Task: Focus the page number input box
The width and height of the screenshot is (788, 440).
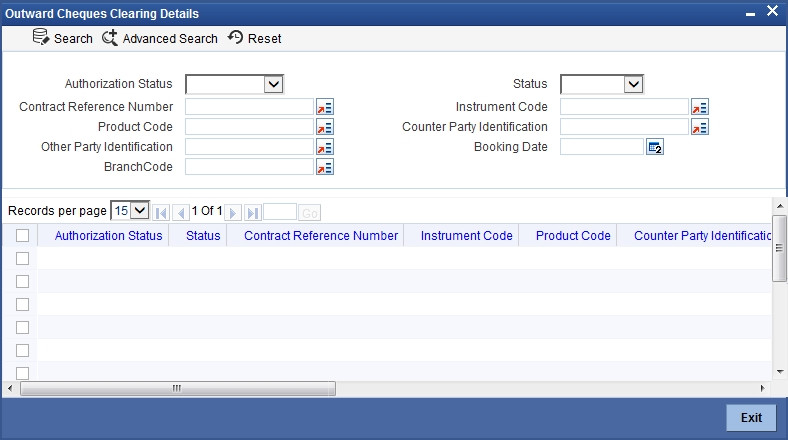Action: (280, 212)
